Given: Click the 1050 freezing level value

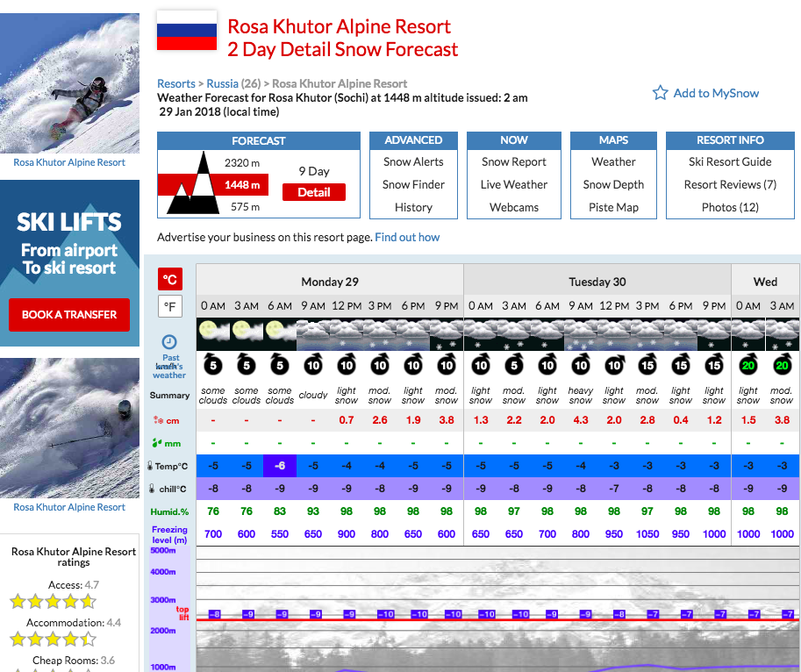Looking at the screenshot, I should click(x=647, y=533).
